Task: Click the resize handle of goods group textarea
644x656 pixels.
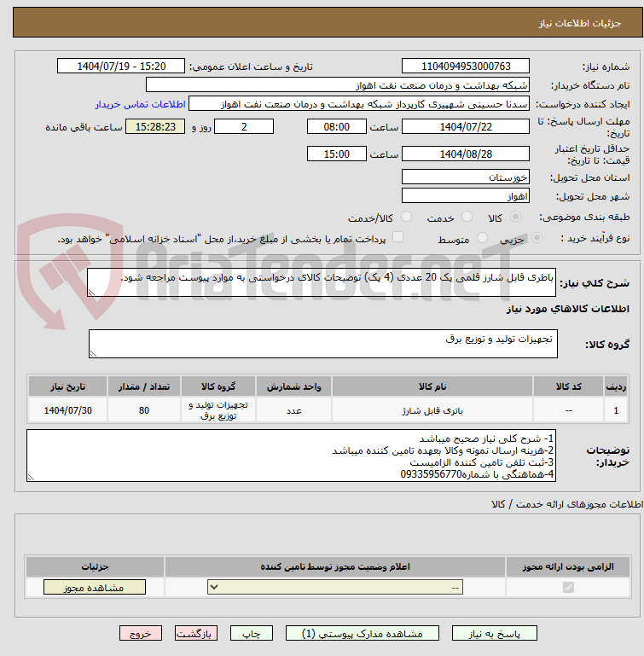Action: click(x=93, y=354)
